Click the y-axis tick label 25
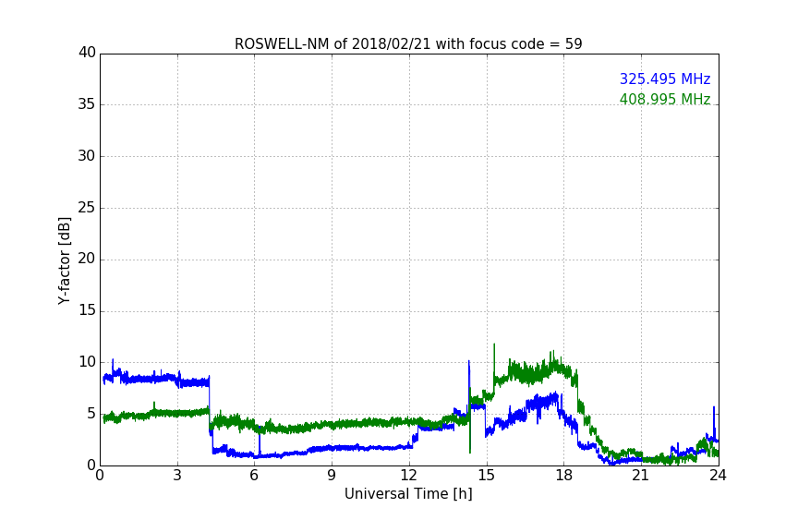Screen dimensions: 798x532 point(87,208)
